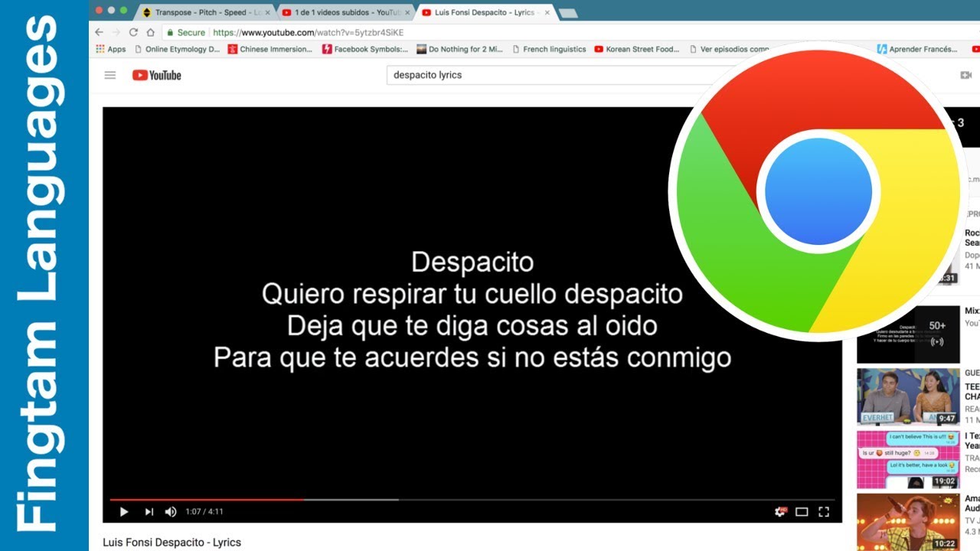Open the Chinese Immersion bookmark

click(270, 49)
